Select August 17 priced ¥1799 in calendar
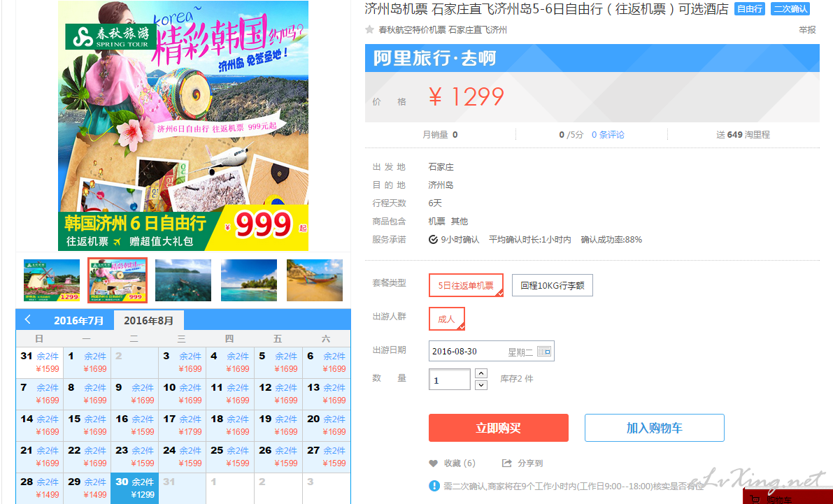This screenshot has width=833, height=504. (183, 426)
